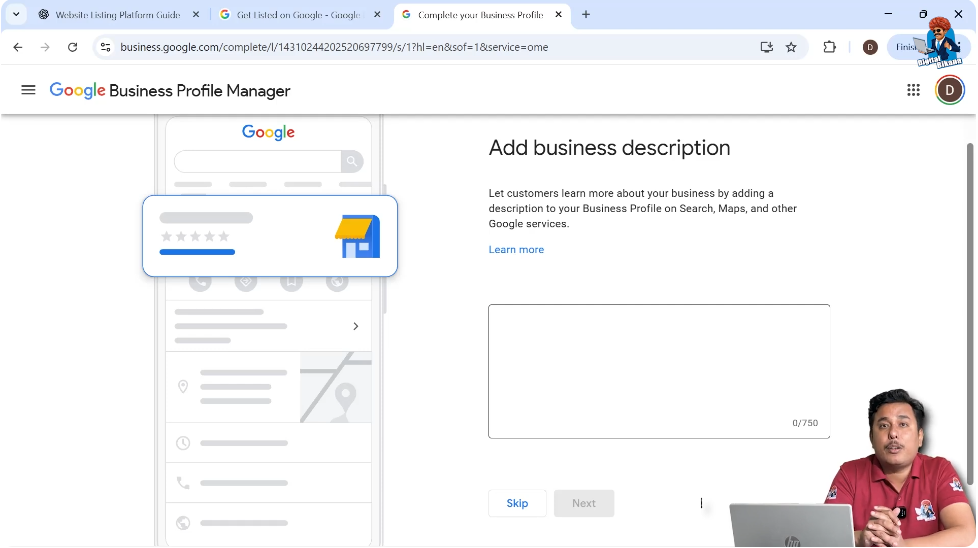Open Chrome profile D avatar
Screen dimensions: 978x548
[x=869, y=47]
